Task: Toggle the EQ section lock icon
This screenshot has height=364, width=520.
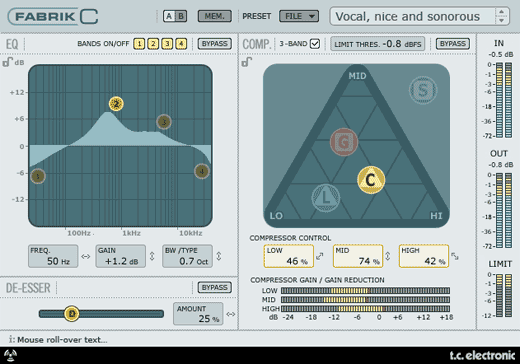Action: 7,62
